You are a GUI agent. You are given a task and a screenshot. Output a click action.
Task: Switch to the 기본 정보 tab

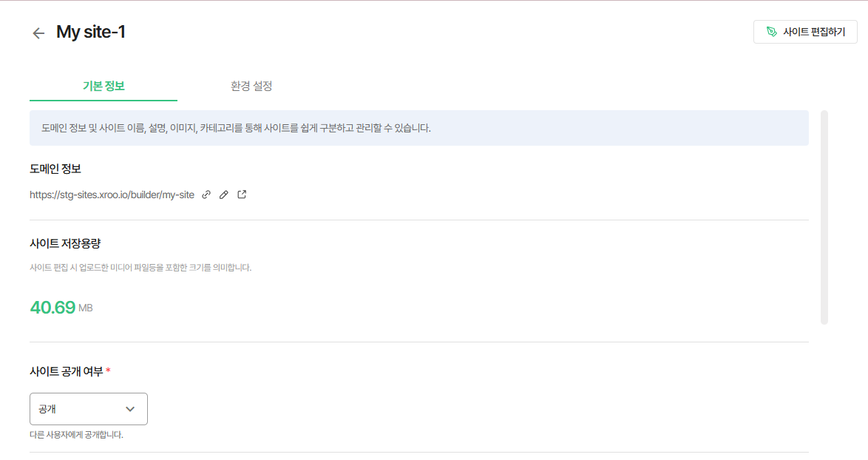tap(104, 87)
